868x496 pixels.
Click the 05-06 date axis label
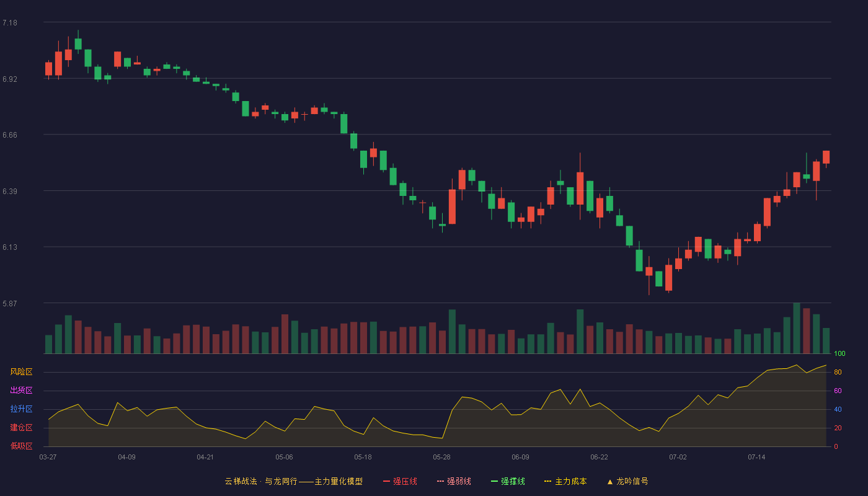point(284,457)
